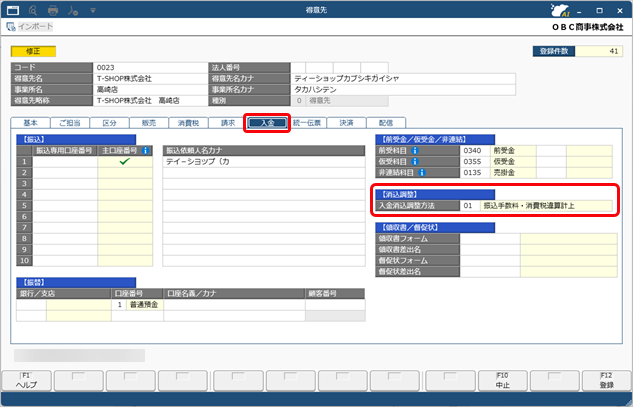This screenshot has width=633, height=407.
Task: Click 振込手数料・消費税違算計上 text
Action: (x=529, y=206)
